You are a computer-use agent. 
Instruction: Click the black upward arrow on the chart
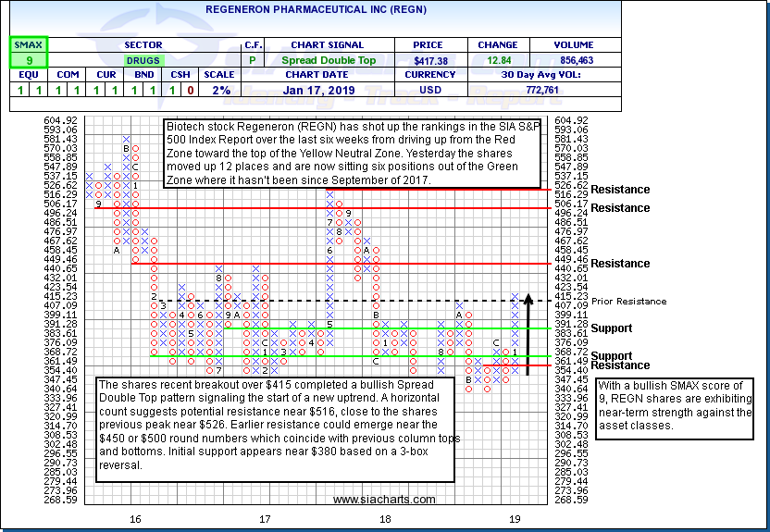[x=528, y=333]
